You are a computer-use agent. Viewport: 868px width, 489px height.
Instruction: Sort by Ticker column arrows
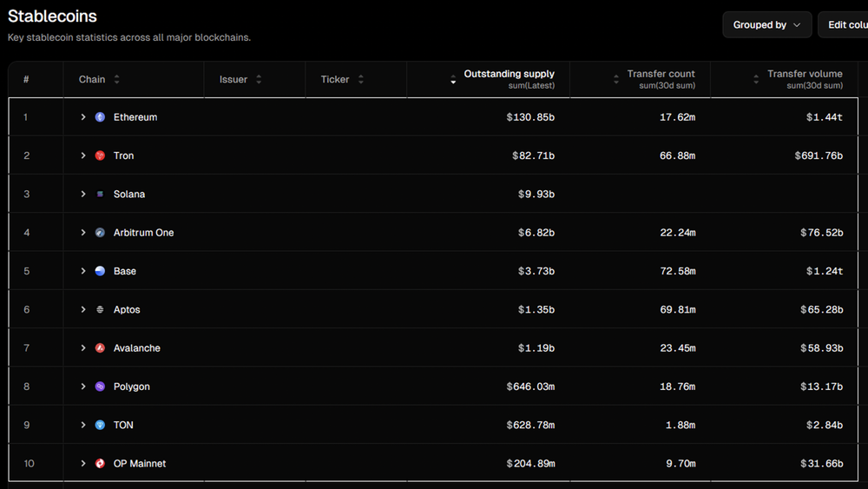[x=361, y=79]
